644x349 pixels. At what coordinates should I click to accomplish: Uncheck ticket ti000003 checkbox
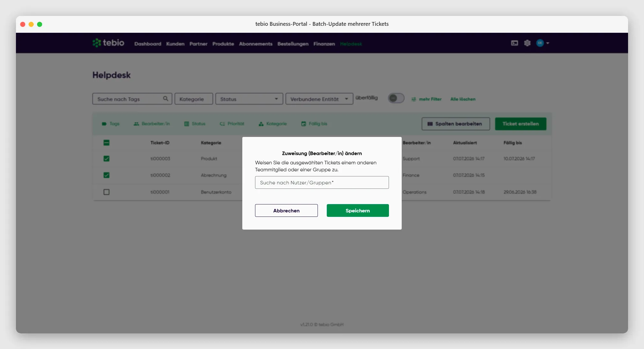[x=106, y=159]
